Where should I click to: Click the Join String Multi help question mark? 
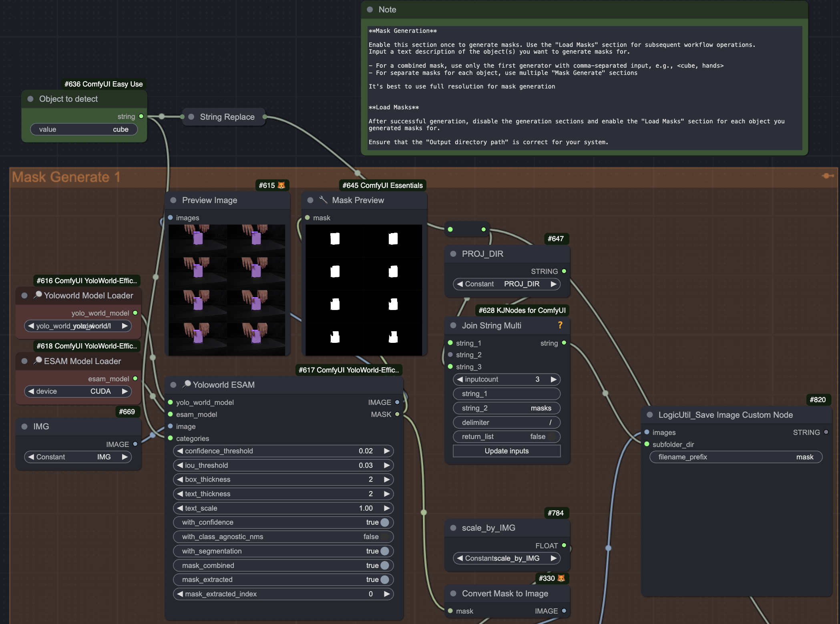(x=560, y=325)
